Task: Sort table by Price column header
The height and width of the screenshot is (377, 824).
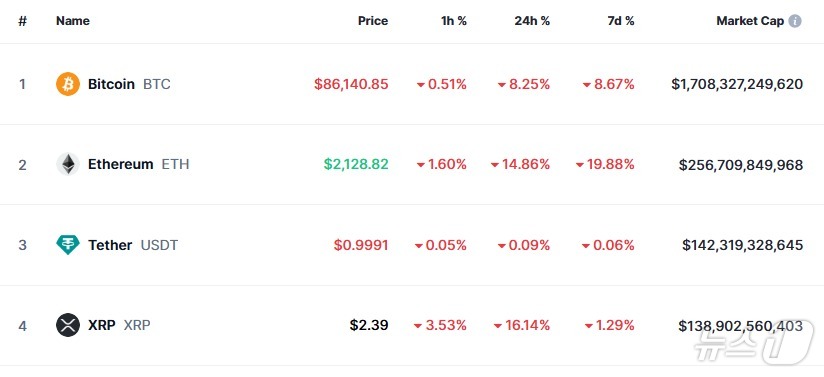Action: (373, 21)
